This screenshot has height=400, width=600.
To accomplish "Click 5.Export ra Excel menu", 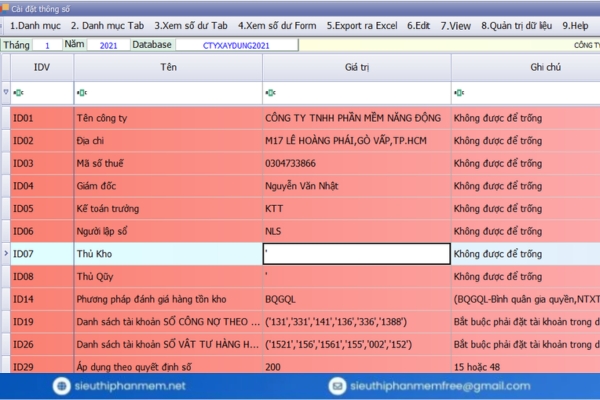I will click(x=362, y=26).
